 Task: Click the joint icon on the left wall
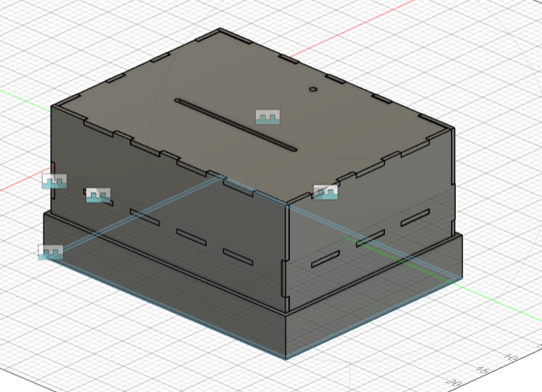click(98, 194)
